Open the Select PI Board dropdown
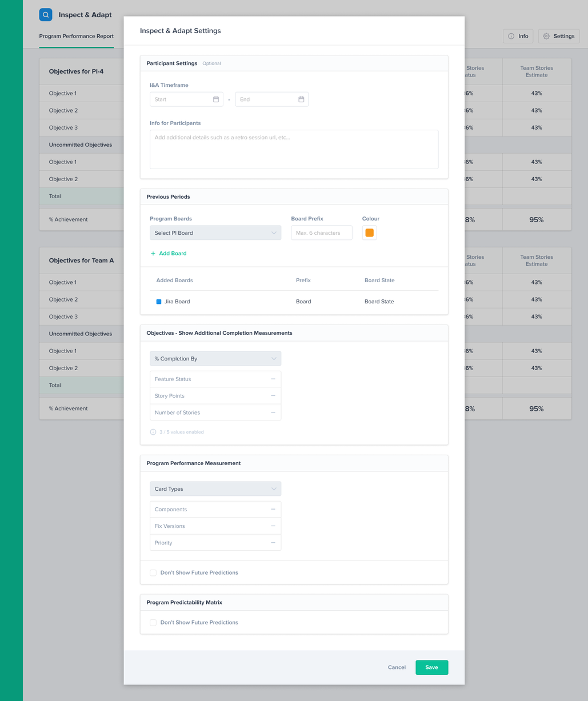Image resolution: width=588 pixels, height=701 pixels. pos(215,233)
